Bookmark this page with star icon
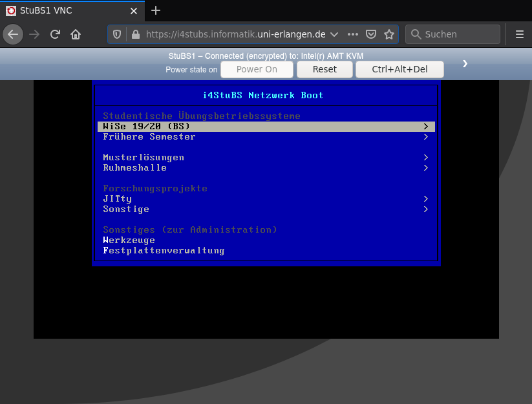This screenshot has height=404, width=532. tap(388, 34)
